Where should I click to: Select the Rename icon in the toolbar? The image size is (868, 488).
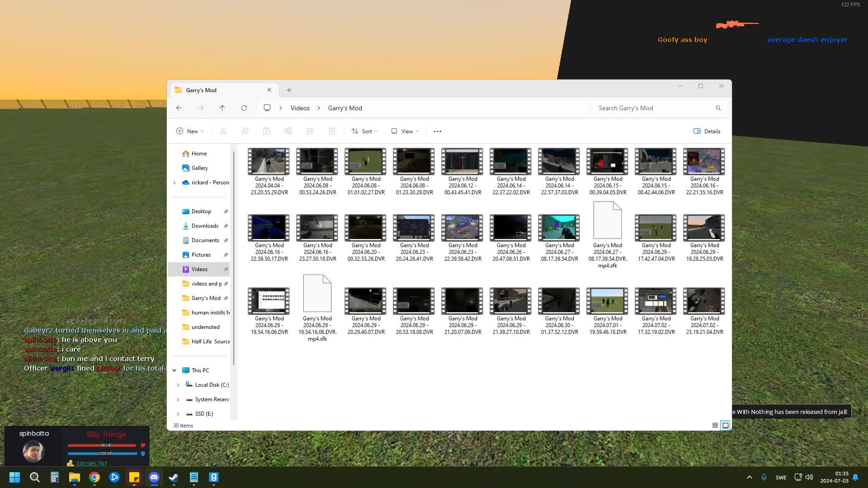[288, 131]
